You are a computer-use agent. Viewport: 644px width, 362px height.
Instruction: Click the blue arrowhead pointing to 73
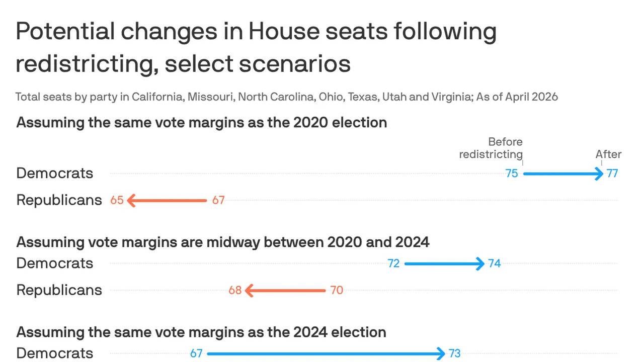tap(441, 353)
